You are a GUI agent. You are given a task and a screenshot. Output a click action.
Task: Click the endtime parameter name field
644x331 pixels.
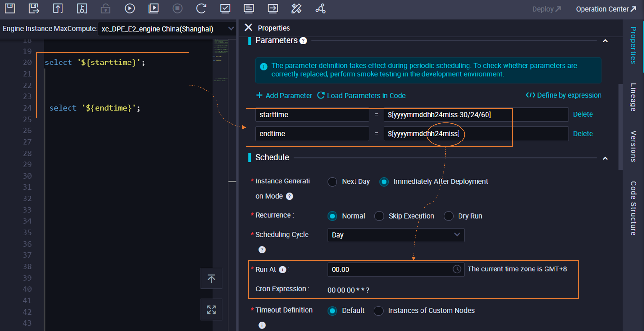click(x=312, y=134)
